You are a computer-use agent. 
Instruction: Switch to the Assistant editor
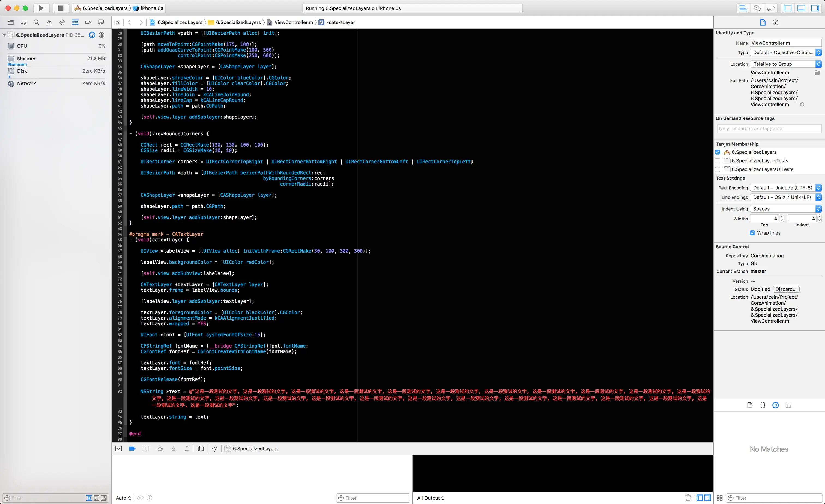(x=757, y=8)
